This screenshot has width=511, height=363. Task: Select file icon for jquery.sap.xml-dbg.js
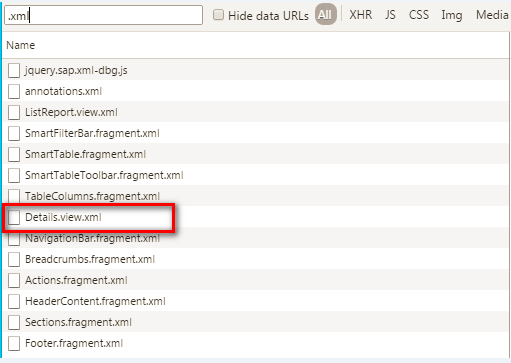[x=14, y=70]
